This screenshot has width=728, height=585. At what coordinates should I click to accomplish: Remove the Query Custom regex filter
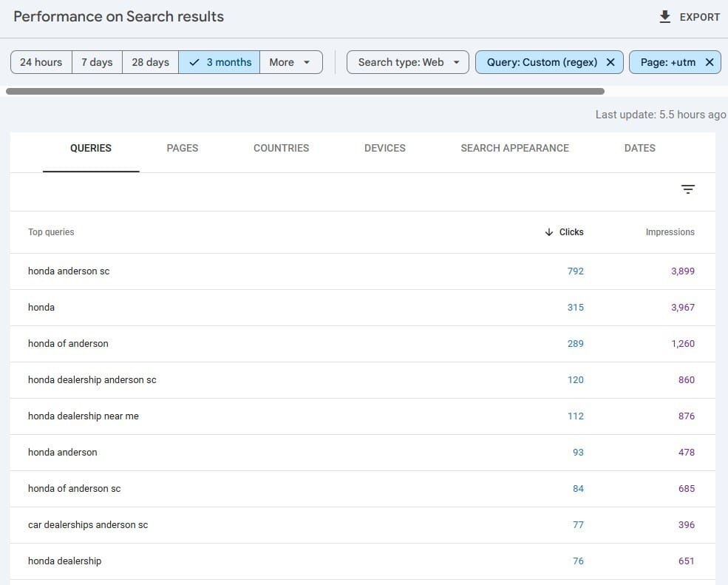click(x=610, y=62)
